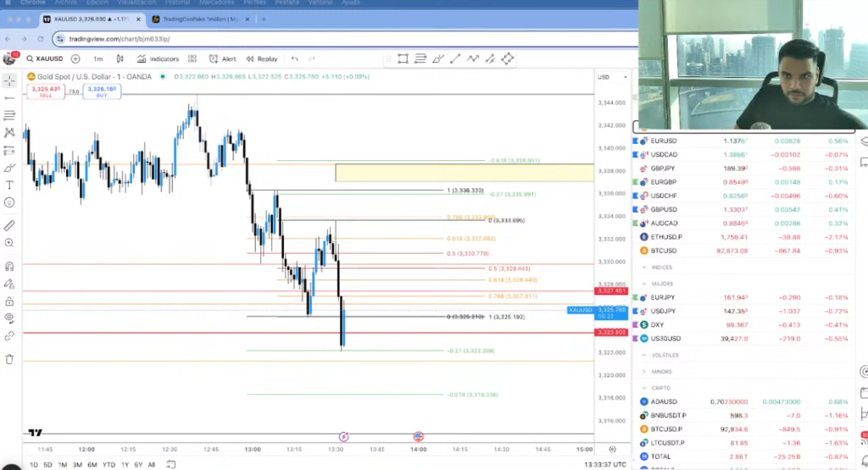Open the chart patterns tool group
Image resolution: width=868 pixels, height=470 pixels.
[9, 133]
